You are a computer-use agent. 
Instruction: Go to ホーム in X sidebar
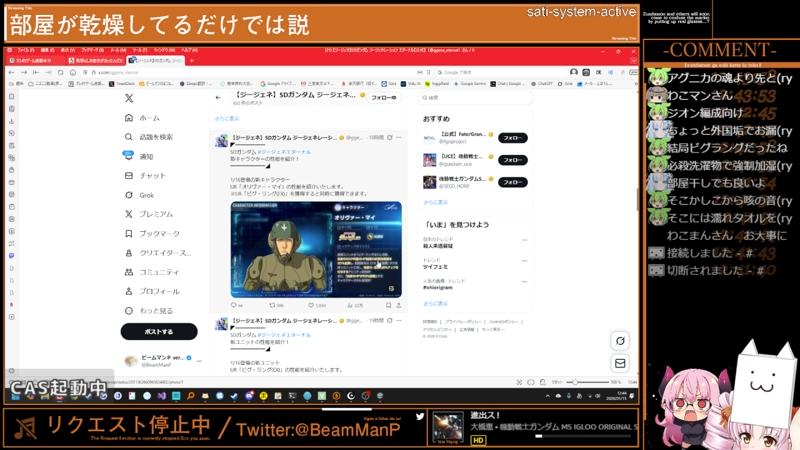(142, 118)
